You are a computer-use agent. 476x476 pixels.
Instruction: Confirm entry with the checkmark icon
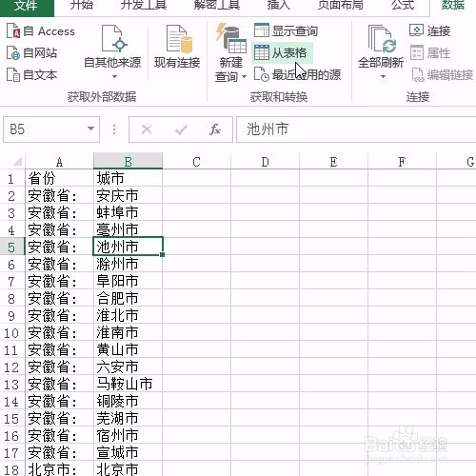181,129
